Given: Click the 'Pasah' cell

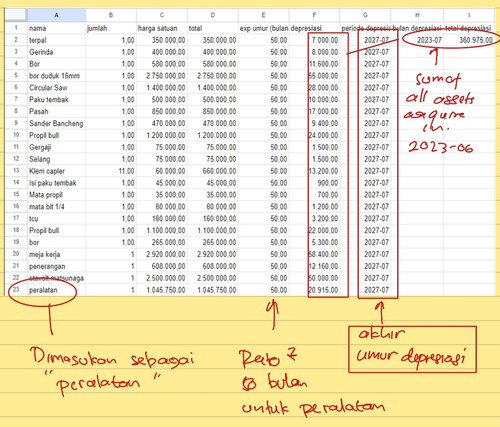Looking at the screenshot, I should (56, 111).
